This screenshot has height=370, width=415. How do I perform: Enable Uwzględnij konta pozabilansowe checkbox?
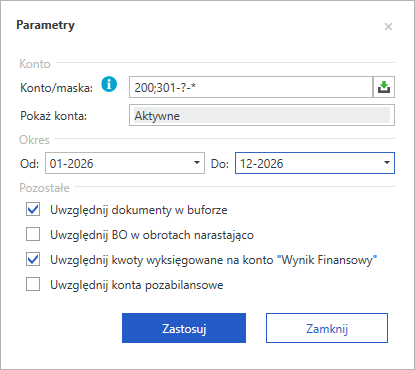click(33, 284)
